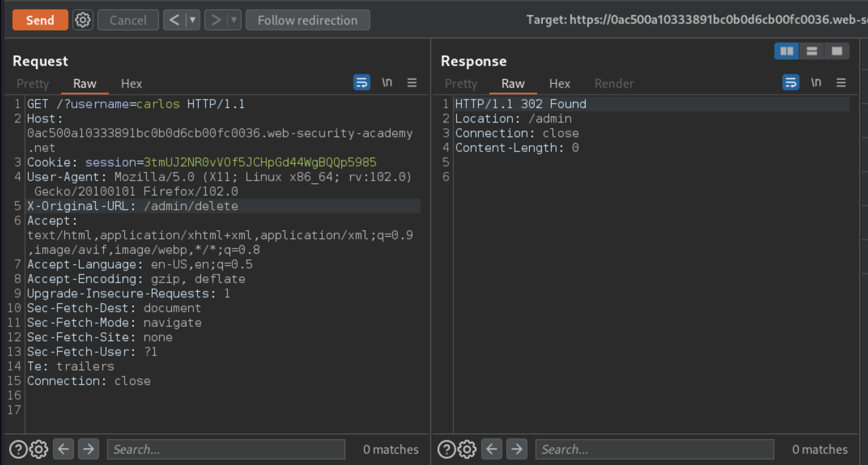
Task: Switch Request view to Pretty tab
Action: (33, 84)
